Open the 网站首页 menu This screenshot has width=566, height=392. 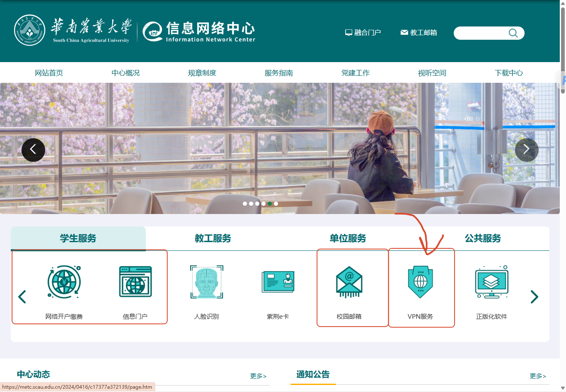click(49, 73)
